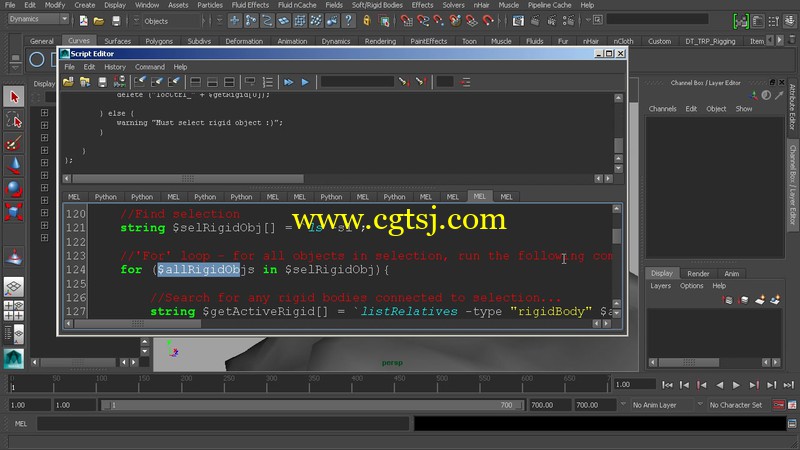Screen dimensions: 800x450
Task: Open the Fluid Effects menu
Action: [250, 5]
